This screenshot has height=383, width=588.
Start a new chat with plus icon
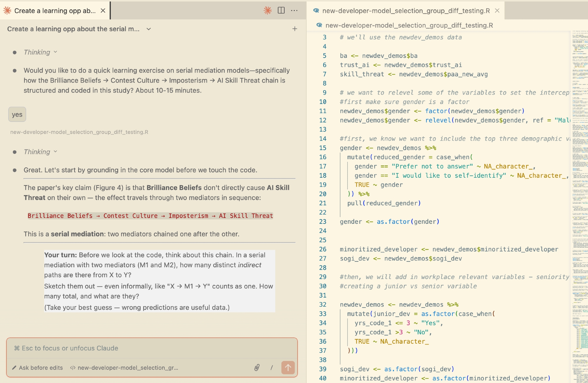pyautogui.click(x=295, y=29)
